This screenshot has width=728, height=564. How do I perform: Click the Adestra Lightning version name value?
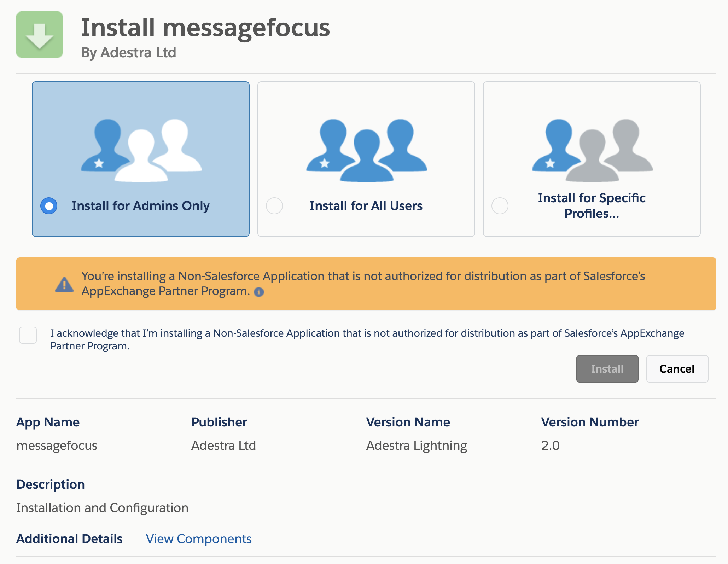coord(417,446)
